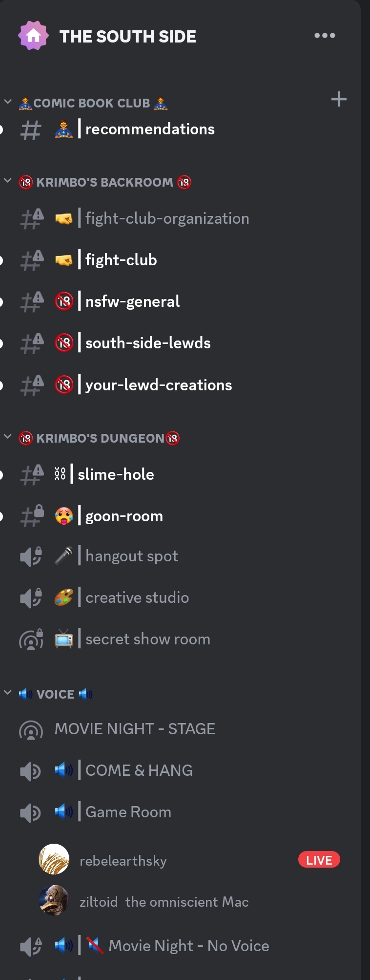The image size is (370, 980).
Task: Click the locked hashtag icon beside goon-room
Action: (x=32, y=516)
